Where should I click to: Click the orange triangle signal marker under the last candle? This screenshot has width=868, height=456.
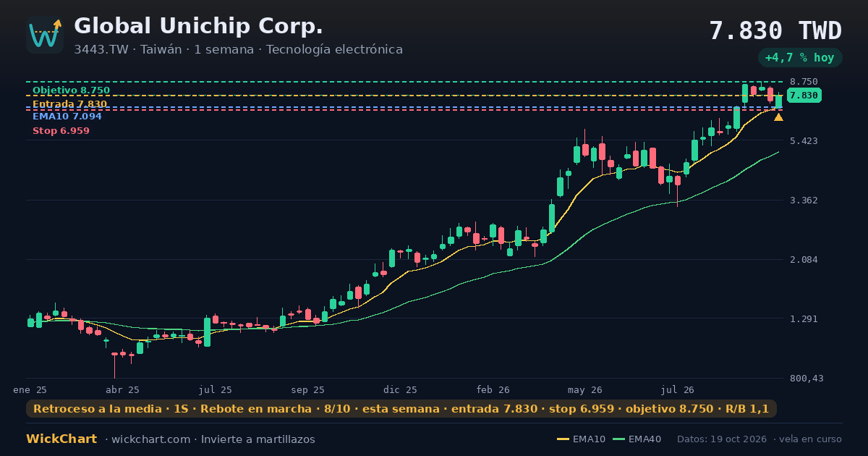[778, 117]
